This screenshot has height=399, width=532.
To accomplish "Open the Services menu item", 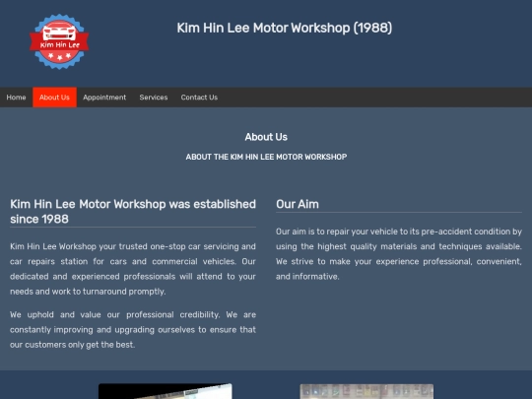I will pyautogui.click(x=154, y=98).
